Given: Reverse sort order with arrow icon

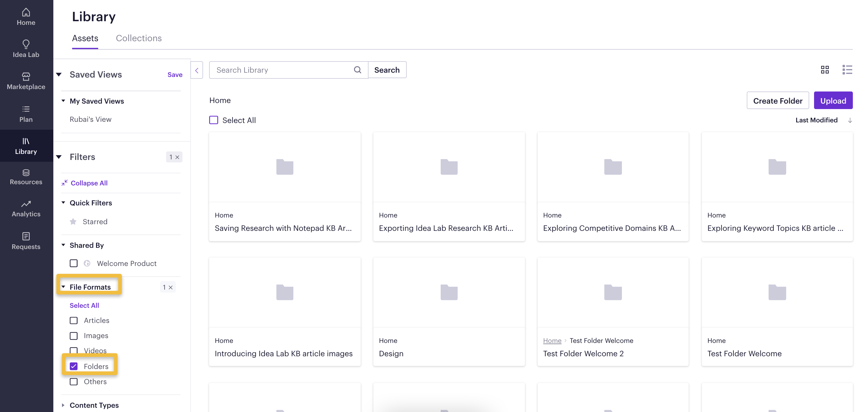Looking at the screenshot, I should pyautogui.click(x=850, y=120).
